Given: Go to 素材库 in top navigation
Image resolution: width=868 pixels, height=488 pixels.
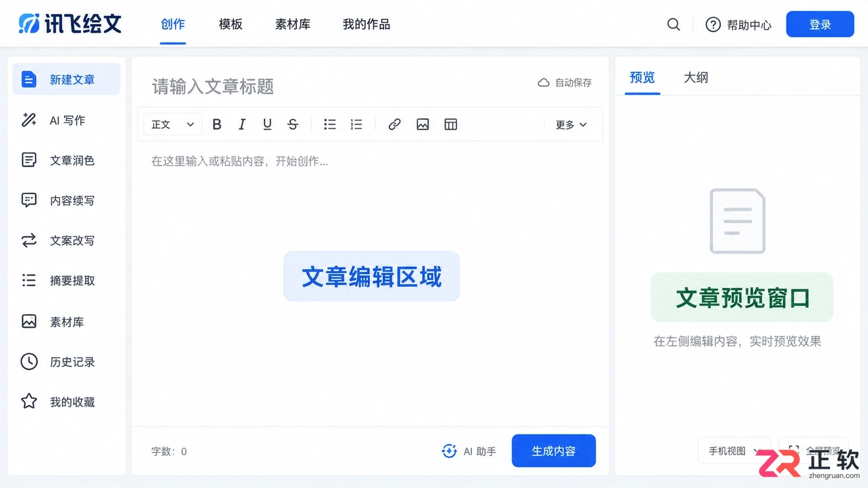Looking at the screenshot, I should tap(293, 25).
